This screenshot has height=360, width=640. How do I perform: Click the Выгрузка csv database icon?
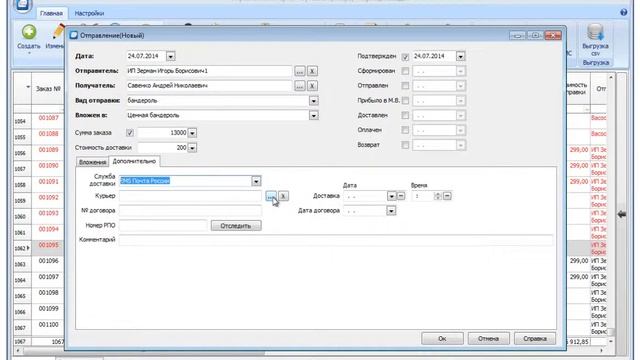click(595, 32)
